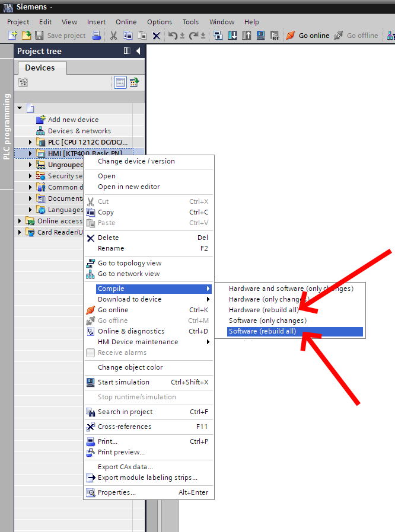Click the Print toolbar icon
The width and height of the screenshot is (395, 532).
97,36
